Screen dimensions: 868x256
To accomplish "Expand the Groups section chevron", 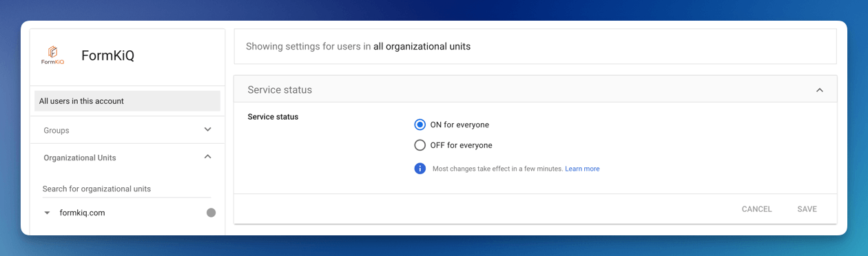I will (208, 129).
